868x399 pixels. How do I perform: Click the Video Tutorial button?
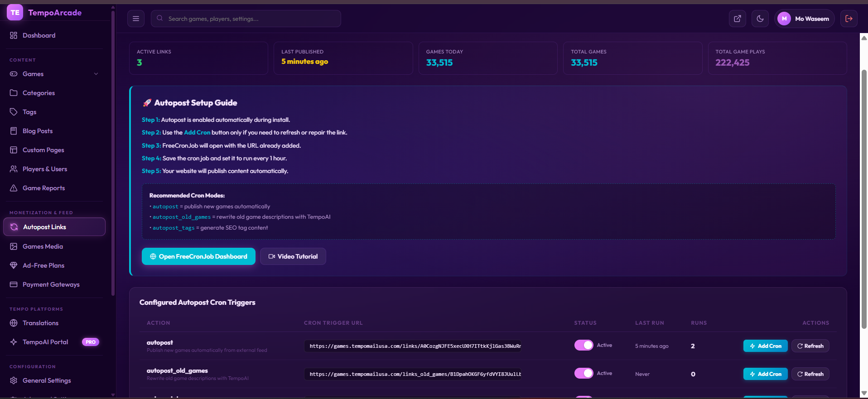click(293, 256)
